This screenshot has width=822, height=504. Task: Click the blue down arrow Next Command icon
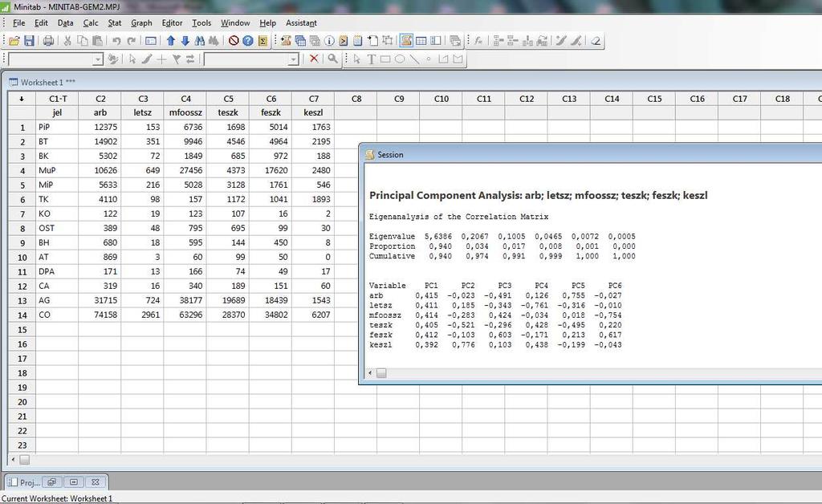(x=185, y=41)
